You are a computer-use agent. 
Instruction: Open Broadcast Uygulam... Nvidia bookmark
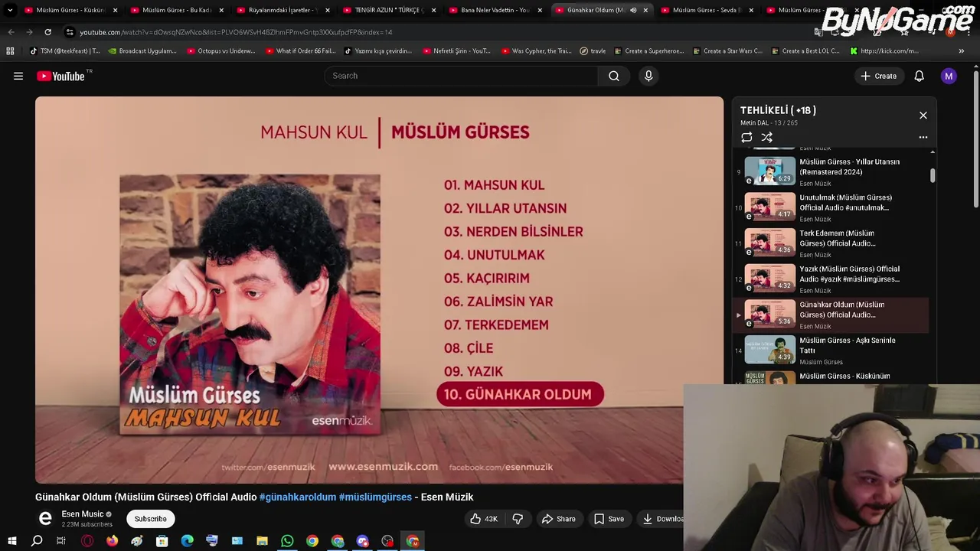(142, 51)
